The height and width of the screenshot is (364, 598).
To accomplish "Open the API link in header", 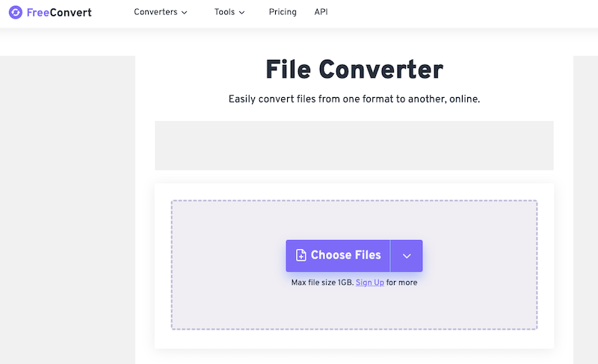I will 321,12.
